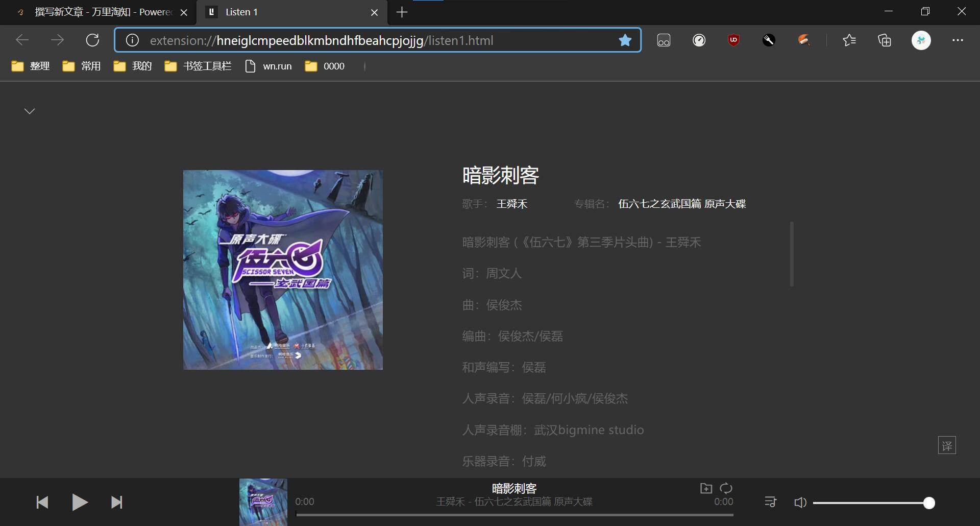Close the Listen 1 tab
Image resolution: width=980 pixels, height=526 pixels.
375,12
